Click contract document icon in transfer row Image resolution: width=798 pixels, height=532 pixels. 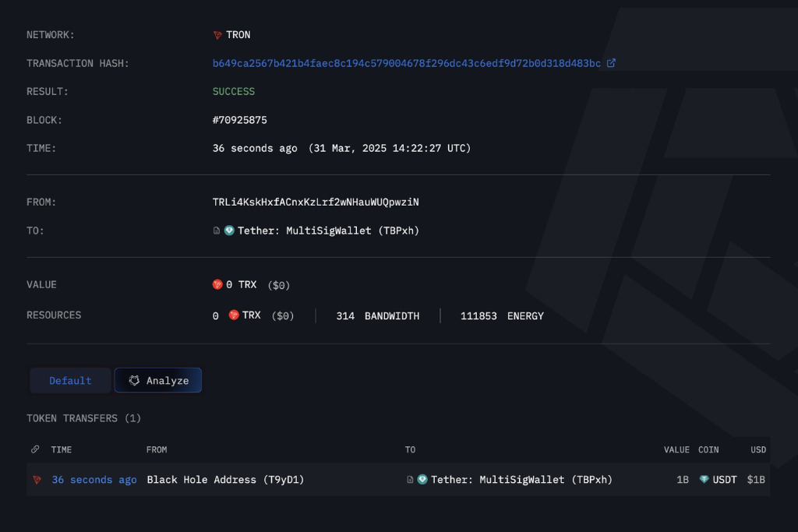pyautogui.click(x=410, y=480)
